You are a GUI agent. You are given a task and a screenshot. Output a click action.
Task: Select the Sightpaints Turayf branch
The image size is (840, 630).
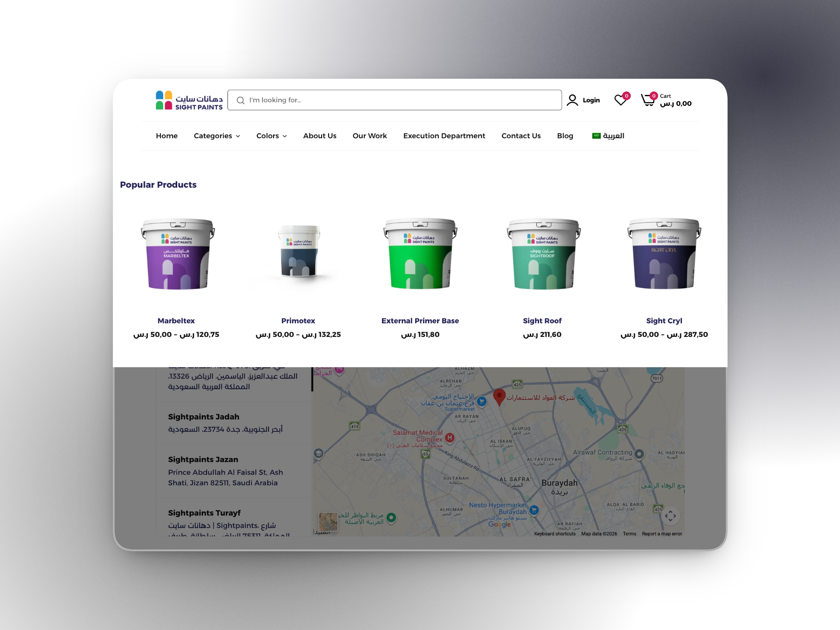[234, 518]
